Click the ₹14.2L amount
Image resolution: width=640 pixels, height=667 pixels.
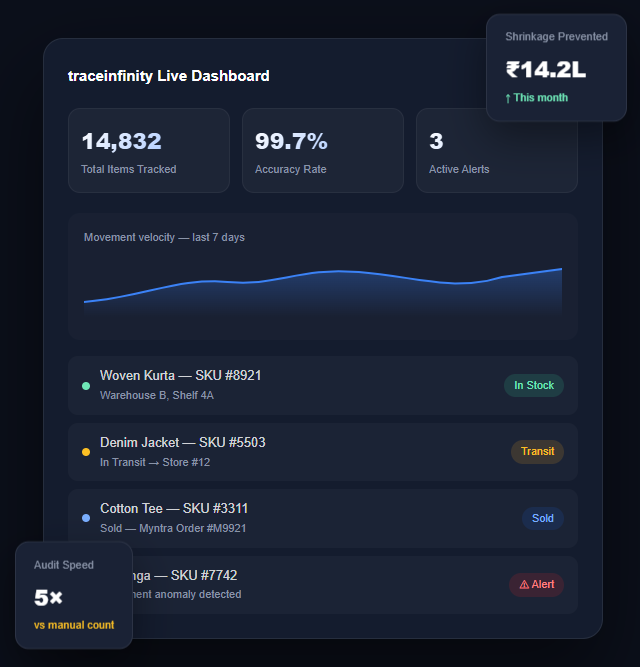(x=546, y=69)
